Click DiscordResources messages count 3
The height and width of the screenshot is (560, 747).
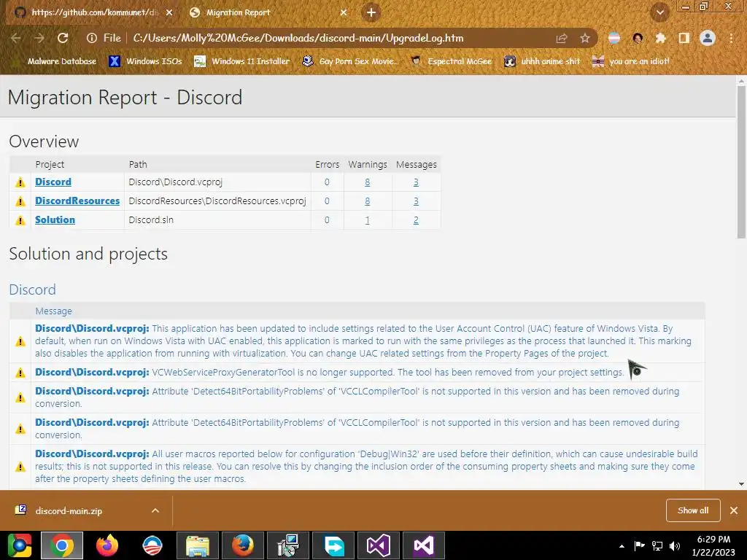[416, 201]
